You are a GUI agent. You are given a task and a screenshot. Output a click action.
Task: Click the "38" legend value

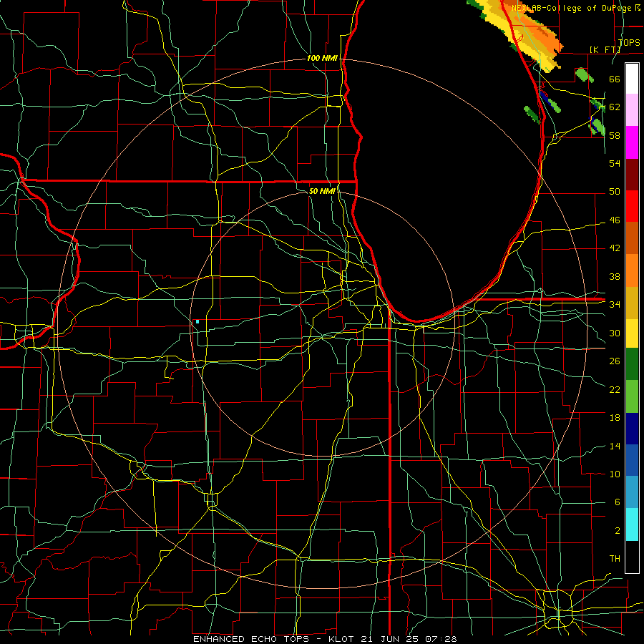point(615,276)
